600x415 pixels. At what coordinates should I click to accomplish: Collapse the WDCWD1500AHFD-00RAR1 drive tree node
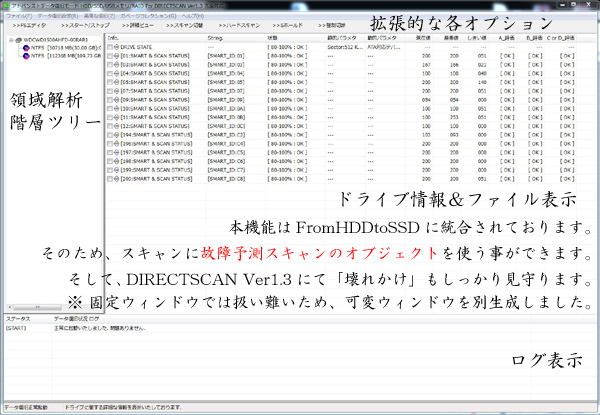(11, 40)
